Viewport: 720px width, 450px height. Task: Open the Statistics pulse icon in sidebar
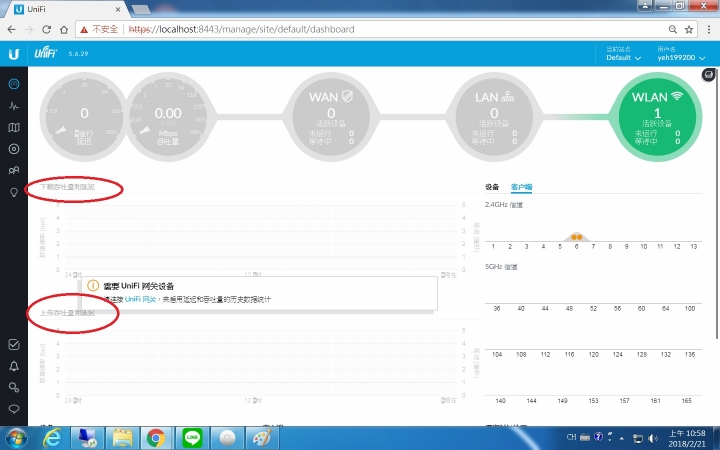pos(14,106)
